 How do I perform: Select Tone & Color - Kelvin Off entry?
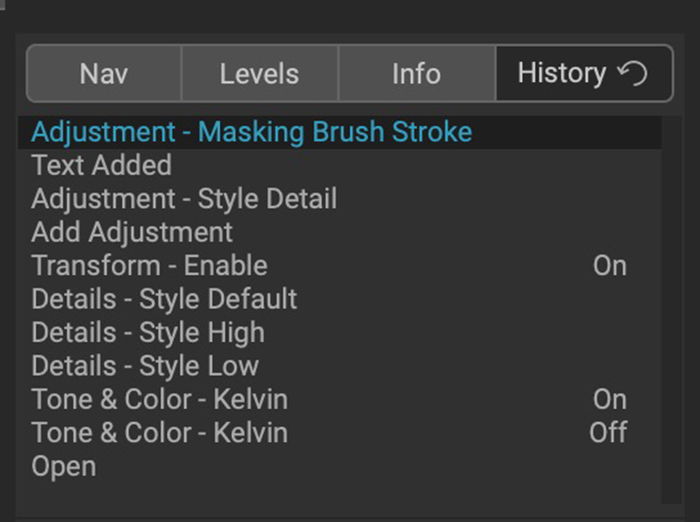(340, 433)
